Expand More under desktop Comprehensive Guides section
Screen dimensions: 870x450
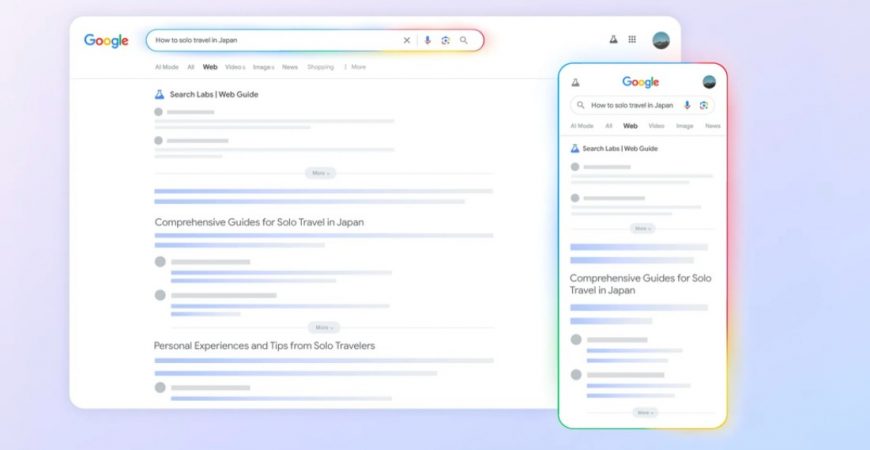pyautogui.click(x=324, y=327)
